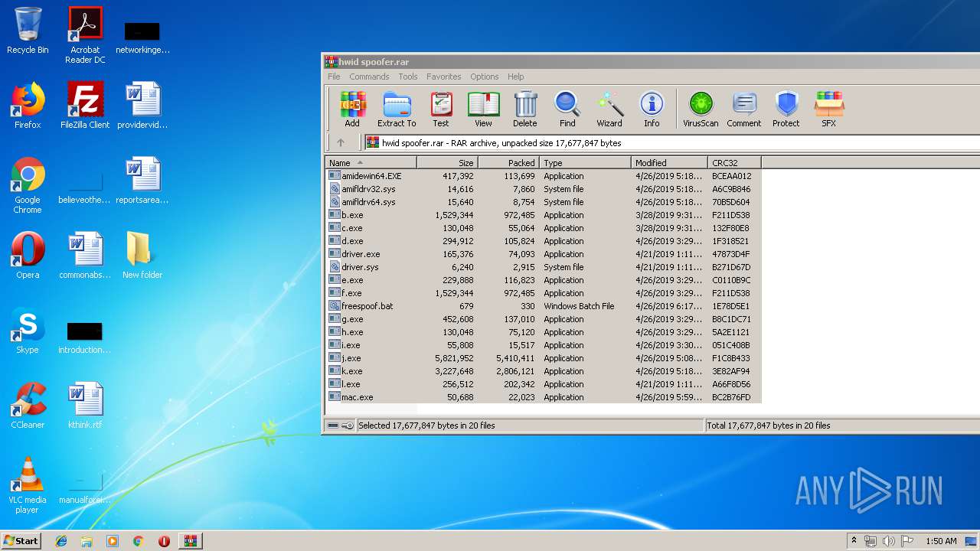Click the Protect shield icon
This screenshot has width=980, height=551.
(786, 109)
